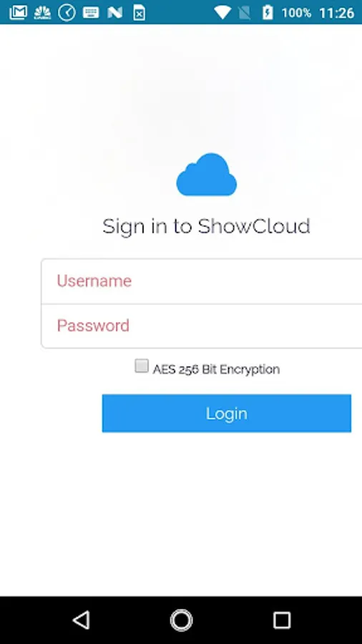Tap the missing SIM card icon
Image resolution: width=362 pixels, height=644 pixels.
point(139,12)
